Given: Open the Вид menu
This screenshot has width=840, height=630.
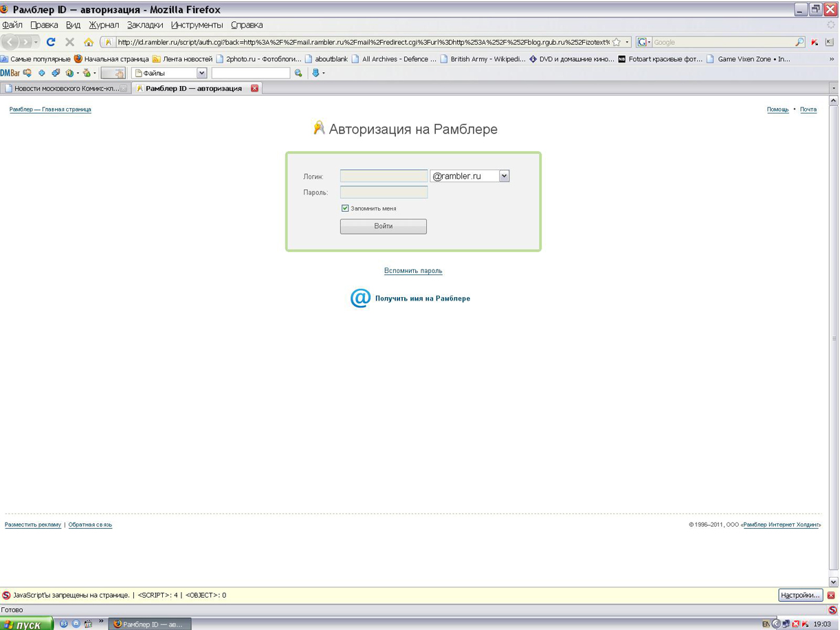Looking at the screenshot, I should pyautogui.click(x=73, y=25).
